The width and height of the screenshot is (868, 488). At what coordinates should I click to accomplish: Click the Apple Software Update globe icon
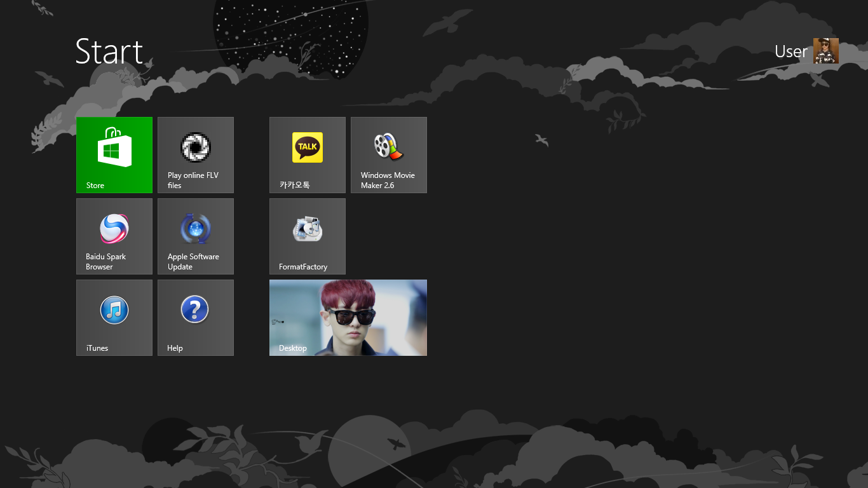click(x=196, y=229)
